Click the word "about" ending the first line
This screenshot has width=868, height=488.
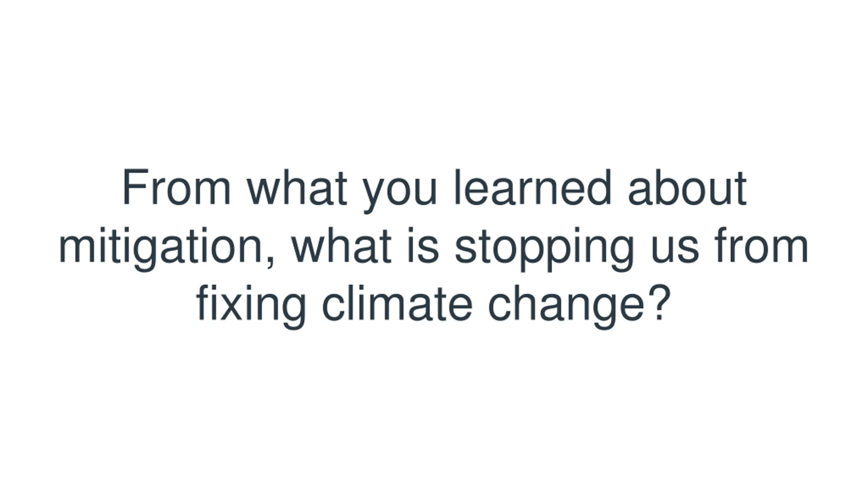click(x=687, y=187)
